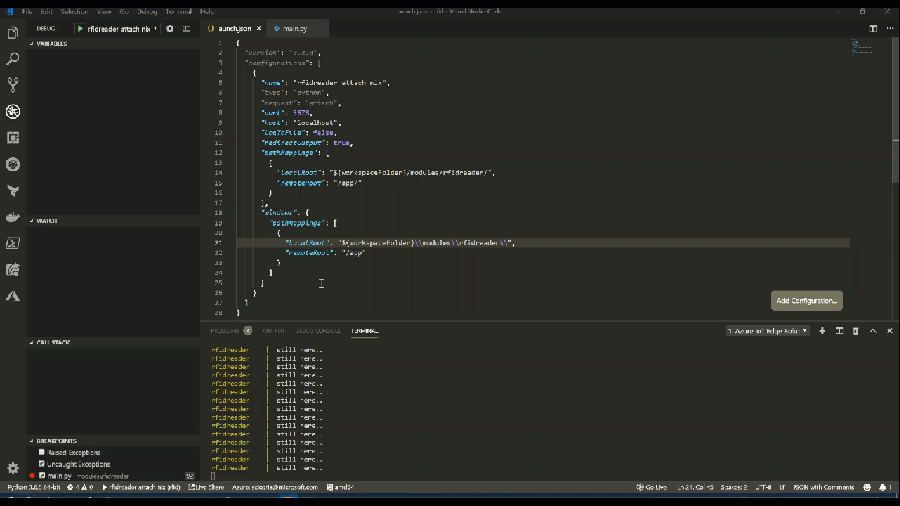
Task: Open the feedback smiley in status bar
Action: tap(867, 487)
